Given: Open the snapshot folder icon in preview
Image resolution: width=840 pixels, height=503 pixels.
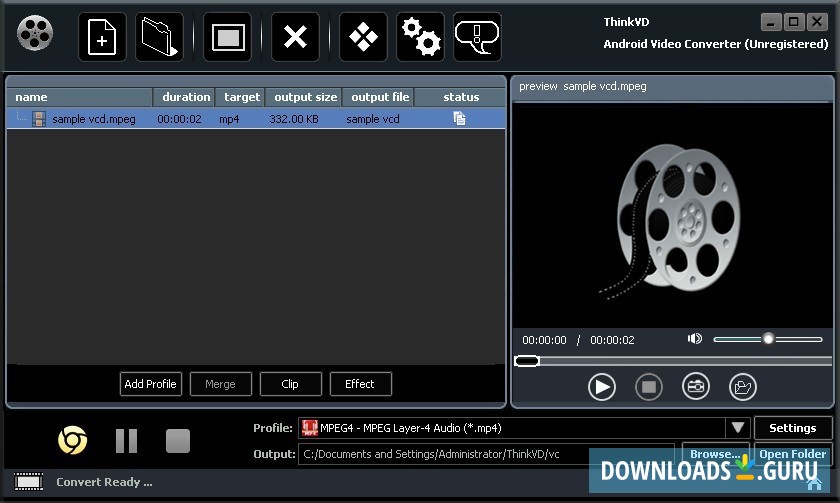Looking at the screenshot, I should [742, 386].
